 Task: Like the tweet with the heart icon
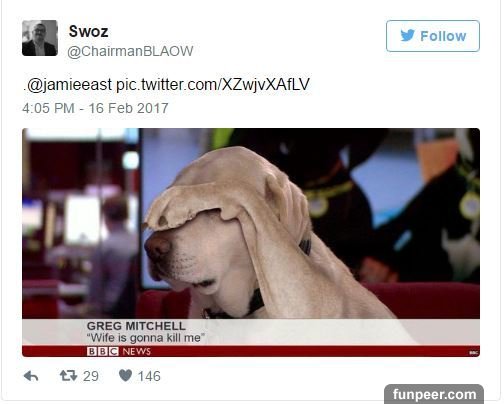tap(126, 376)
